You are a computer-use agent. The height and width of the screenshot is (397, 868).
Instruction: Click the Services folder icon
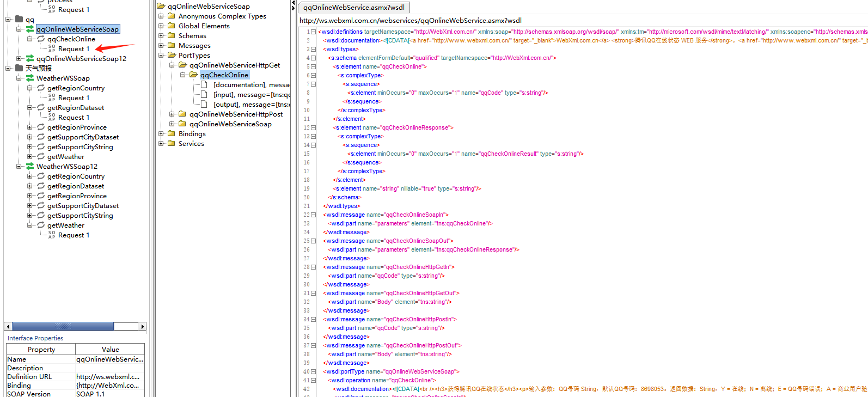172,143
